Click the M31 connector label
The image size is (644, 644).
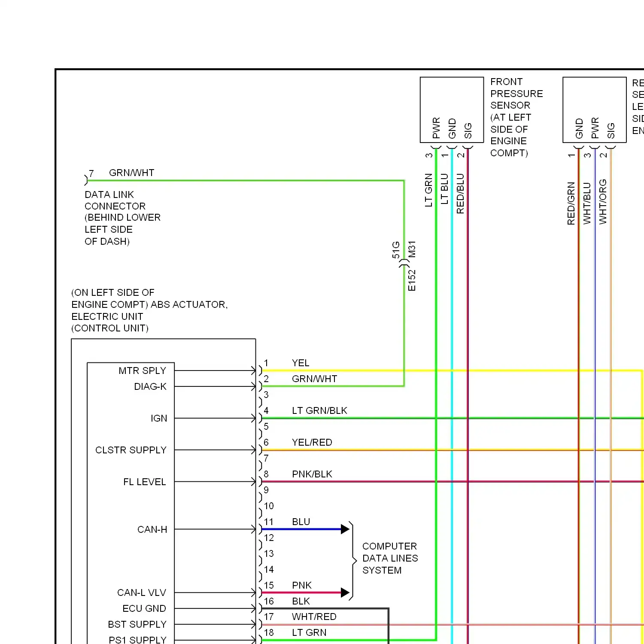[412, 249]
